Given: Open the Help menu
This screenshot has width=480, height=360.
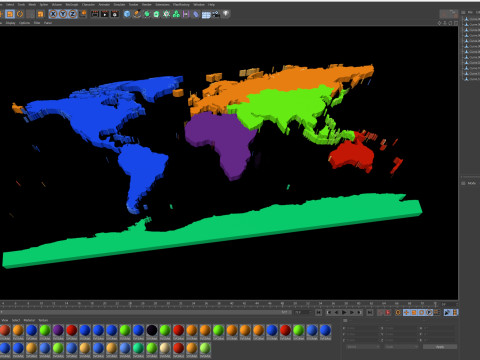Looking at the screenshot, I should (x=211, y=5).
